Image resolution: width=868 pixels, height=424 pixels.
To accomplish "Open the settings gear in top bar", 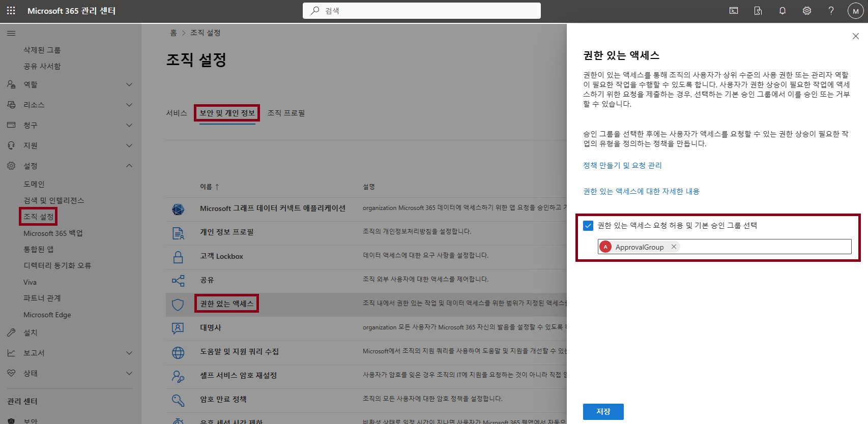I will pos(807,11).
